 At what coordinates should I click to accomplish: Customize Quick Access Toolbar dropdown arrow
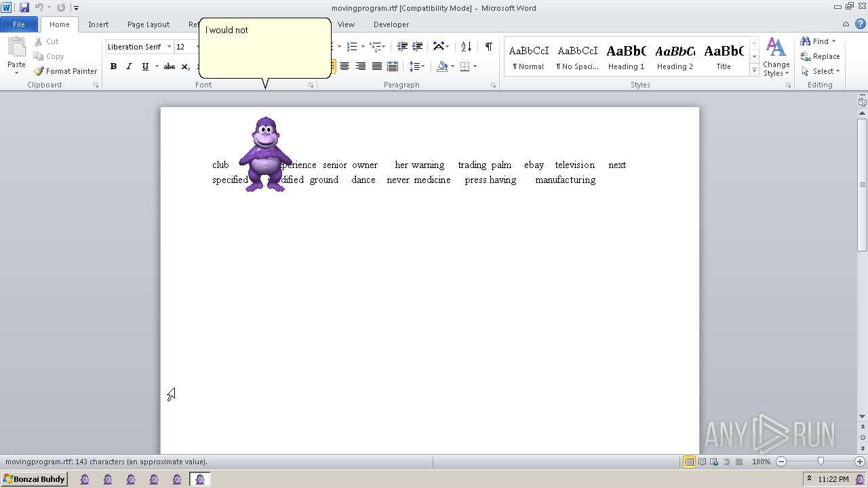point(76,8)
